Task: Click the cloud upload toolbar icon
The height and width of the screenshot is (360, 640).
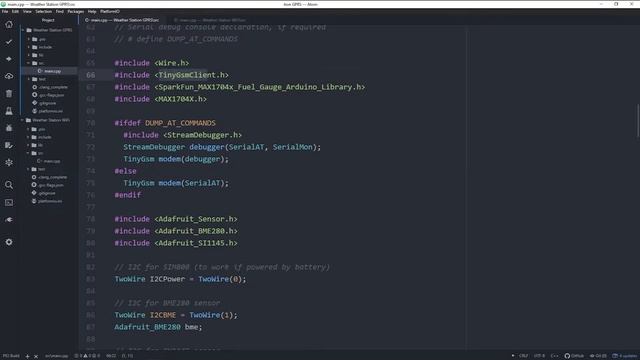Action: (9, 76)
